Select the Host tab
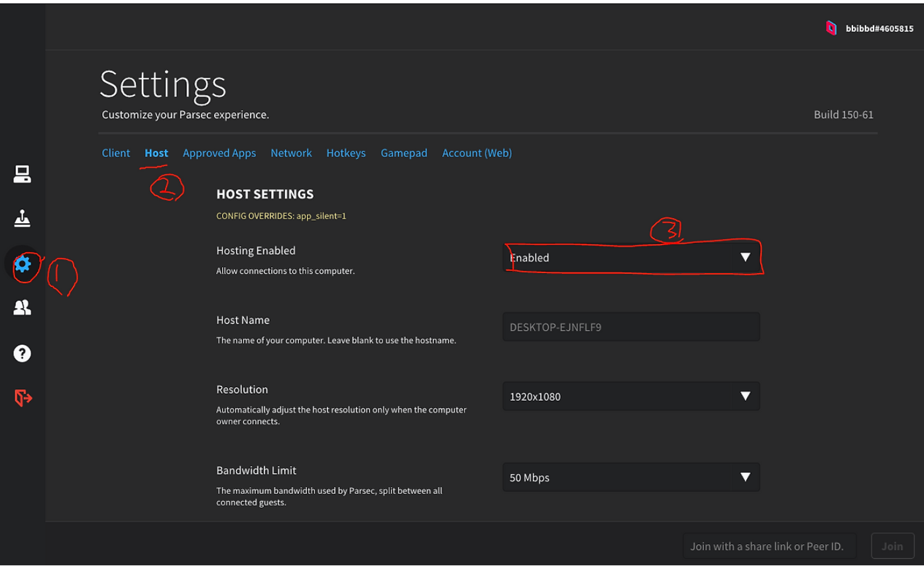The height and width of the screenshot is (566, 924). tap(156, 153)
